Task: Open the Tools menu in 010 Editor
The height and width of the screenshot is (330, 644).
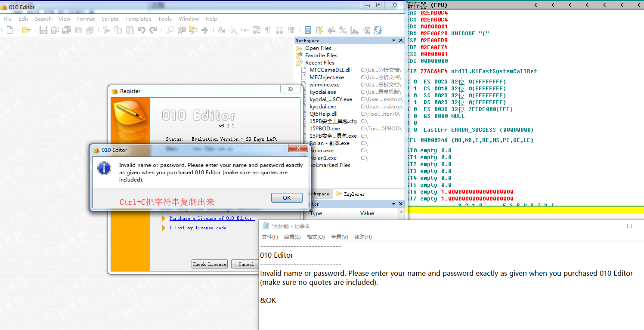Action: 165,19
